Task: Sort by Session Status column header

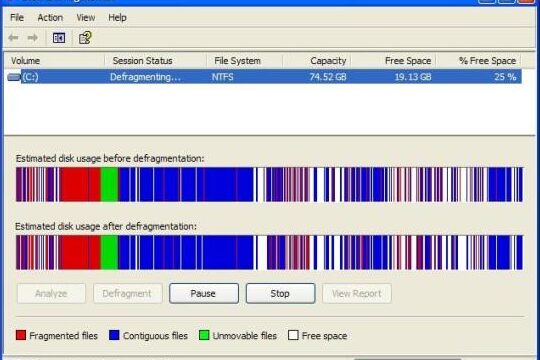Action: click(x=156, y=61)
